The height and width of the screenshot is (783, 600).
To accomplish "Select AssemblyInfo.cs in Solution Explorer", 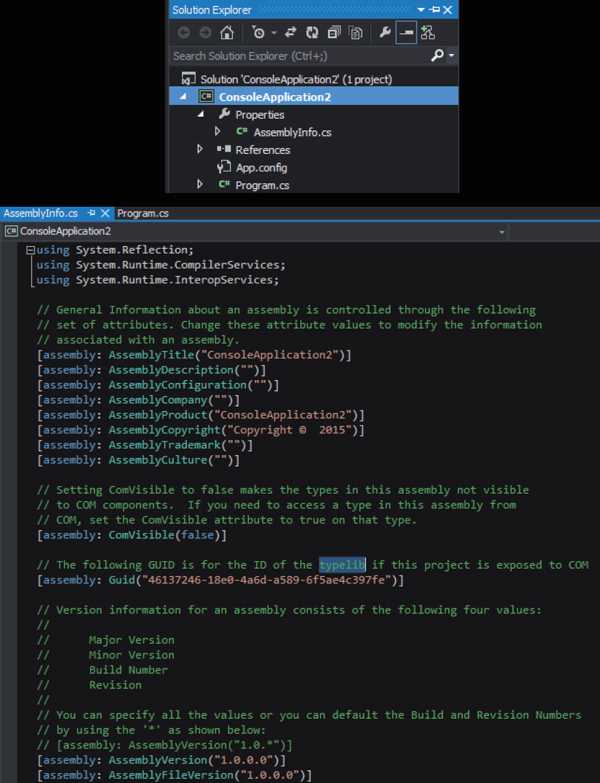I will tap(292, 132).
